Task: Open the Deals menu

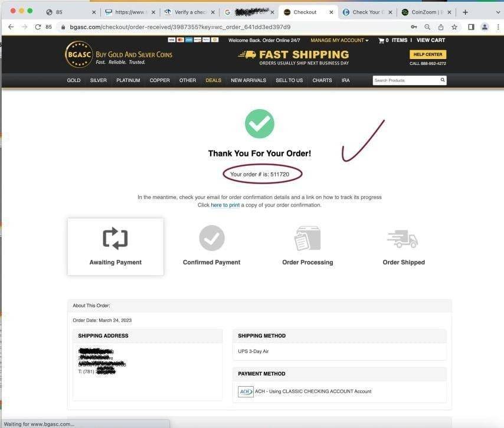Action: pos(214,80)
